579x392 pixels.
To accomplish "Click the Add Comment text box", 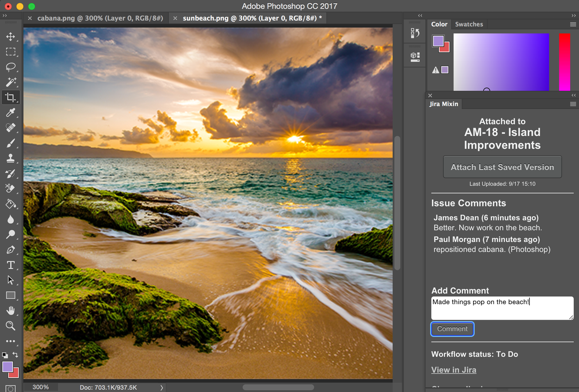I will [502, 308].
